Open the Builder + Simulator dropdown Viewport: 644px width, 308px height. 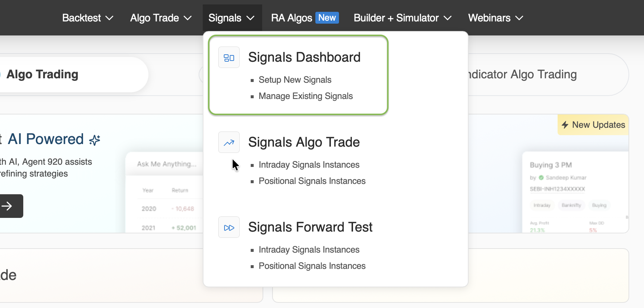402,17
